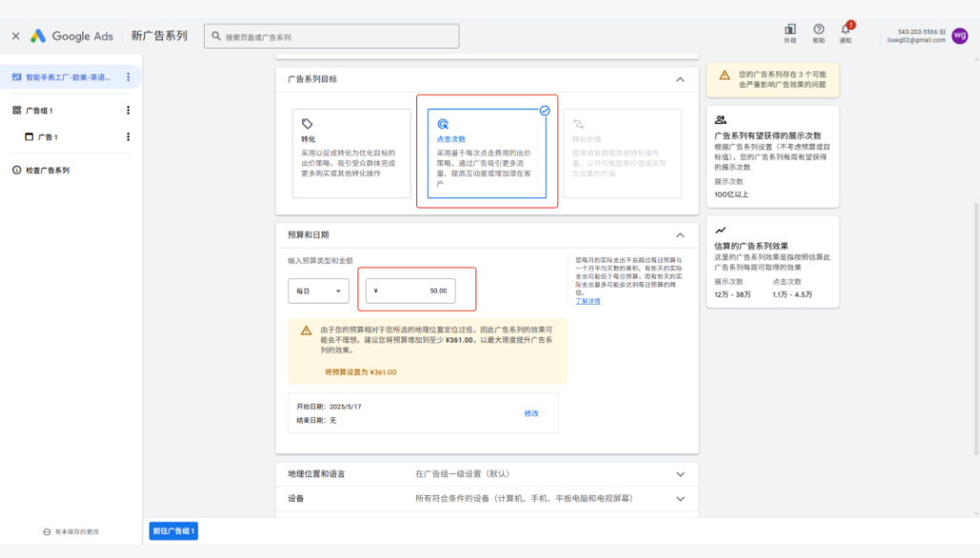Open the 了解详情 learn more link

point(588,301)
